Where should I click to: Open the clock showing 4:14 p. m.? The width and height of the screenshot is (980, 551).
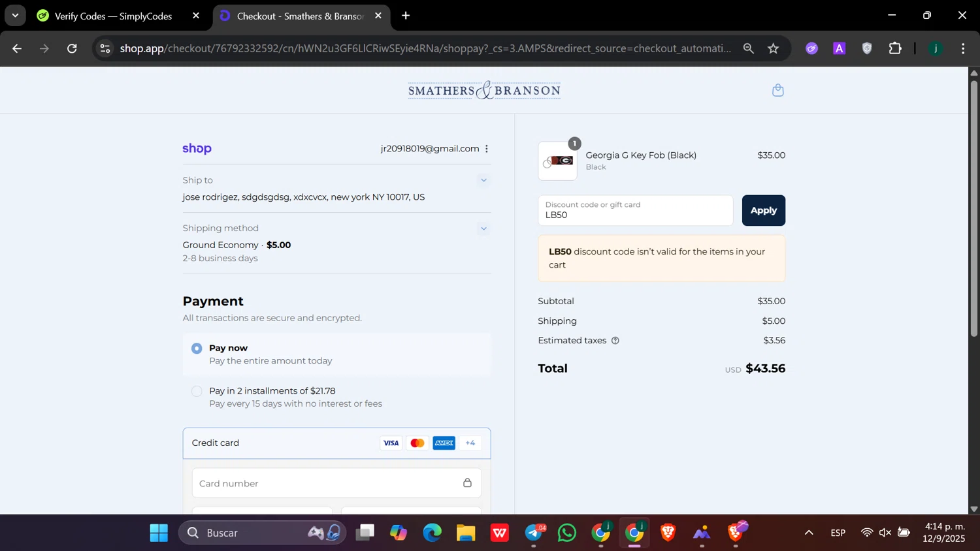pyautogui.click(x=944, y=533)
